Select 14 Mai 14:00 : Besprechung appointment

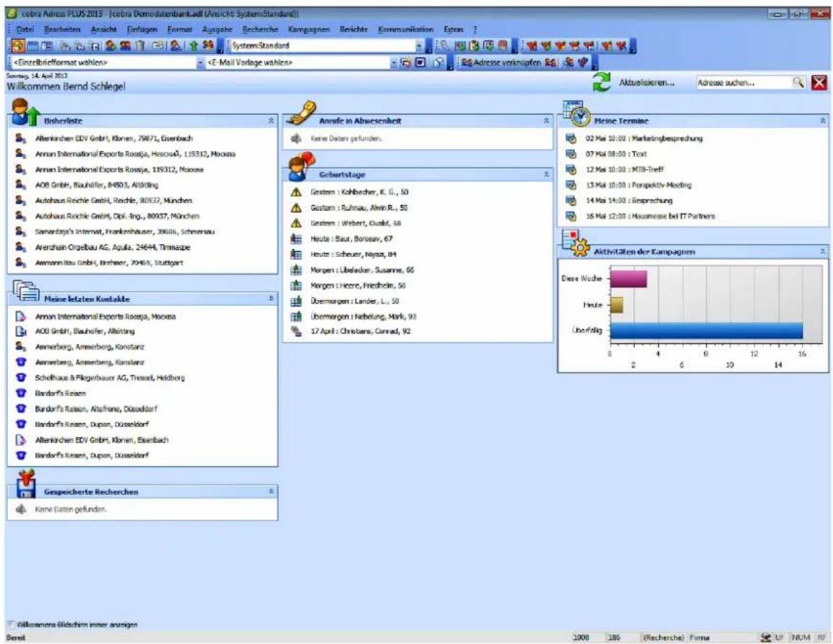(629, 201)
